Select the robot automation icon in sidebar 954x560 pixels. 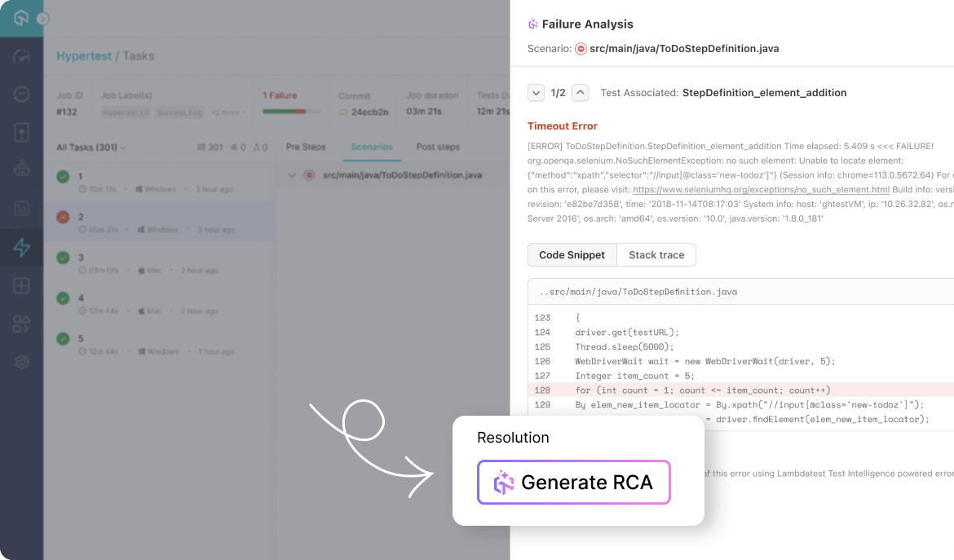tap(22, 169)
